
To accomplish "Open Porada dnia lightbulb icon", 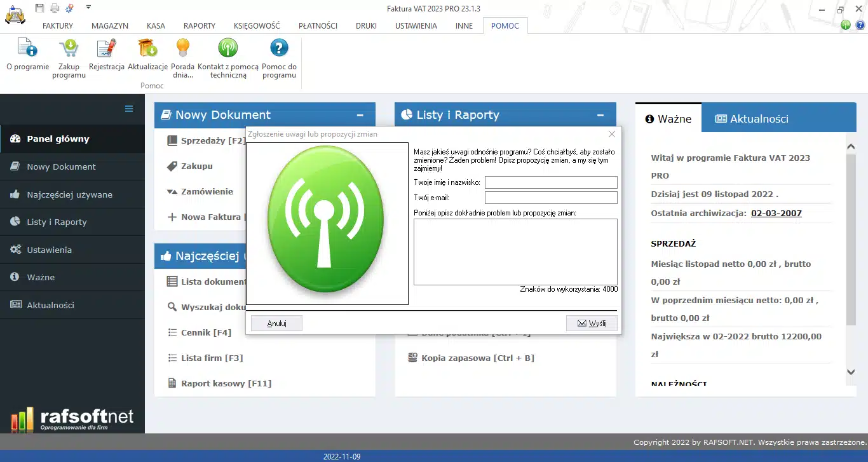I will pyautogui.click(x=182, y=48).
